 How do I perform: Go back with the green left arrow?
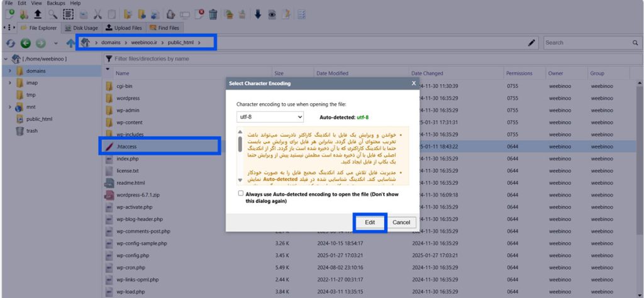click(x=25, y=43)
